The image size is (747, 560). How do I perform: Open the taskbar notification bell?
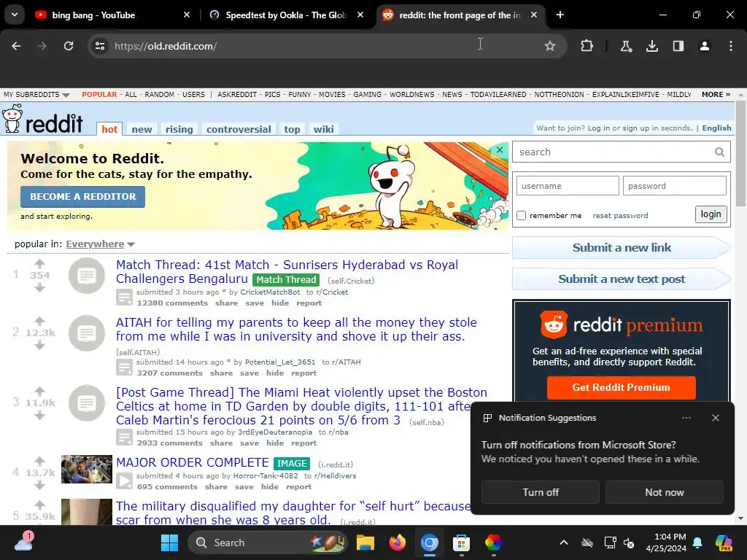pos(697,542)
